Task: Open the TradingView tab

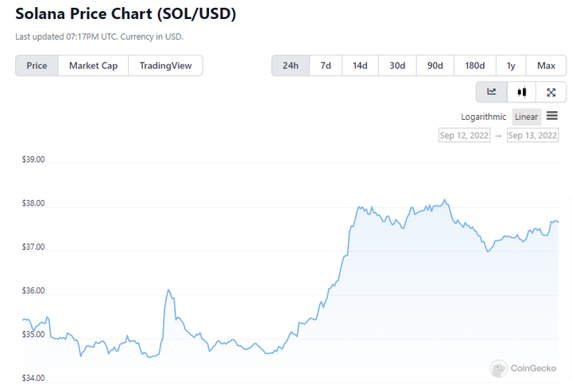Action: coord(165,66)
